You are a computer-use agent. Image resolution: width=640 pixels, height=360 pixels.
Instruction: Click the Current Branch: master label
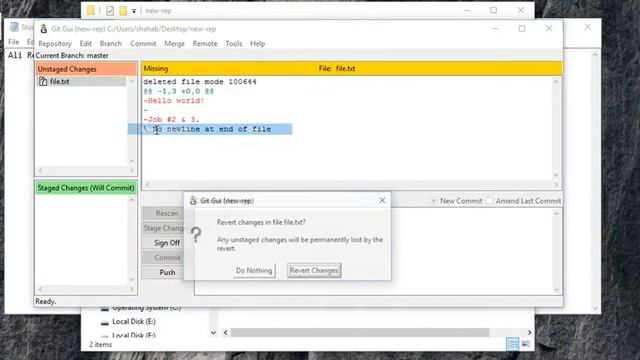click(x=72, y=56)
